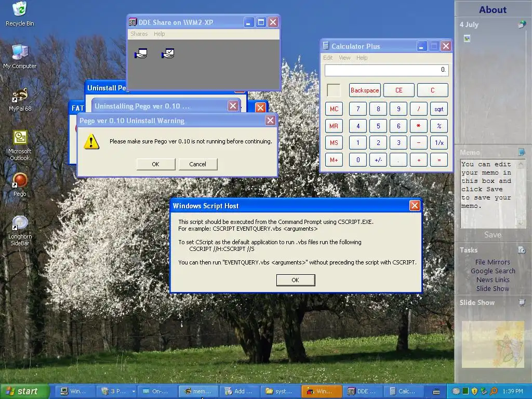Click Save under the Memo box
The height and width of the screenshot is (399, 532).
point(493,235)
